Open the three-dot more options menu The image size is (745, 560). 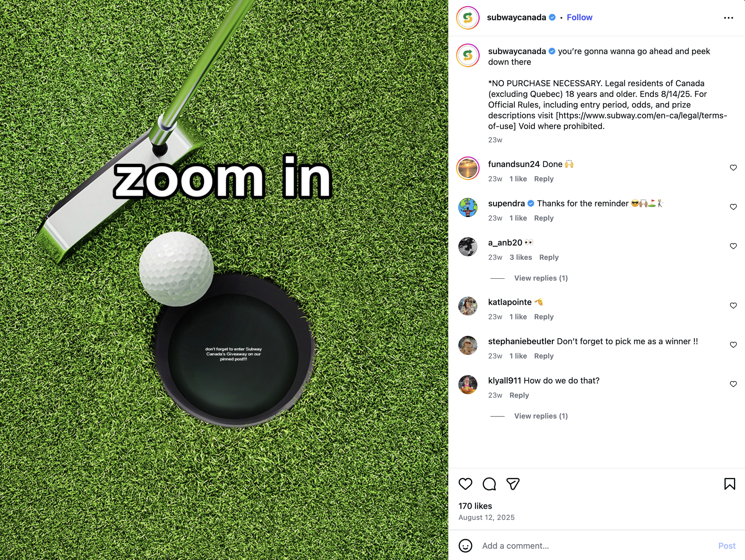(728, 18)
